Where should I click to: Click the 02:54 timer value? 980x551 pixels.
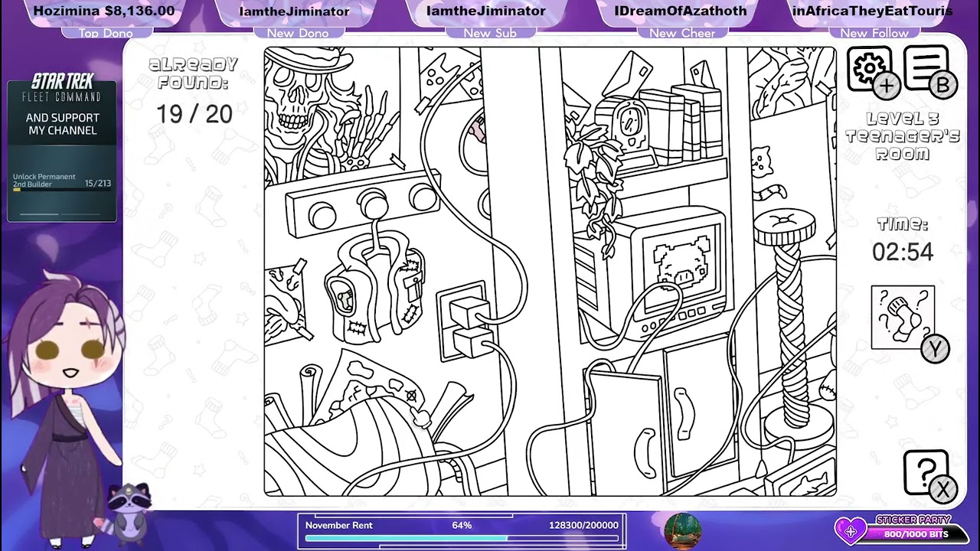[903, 252]
